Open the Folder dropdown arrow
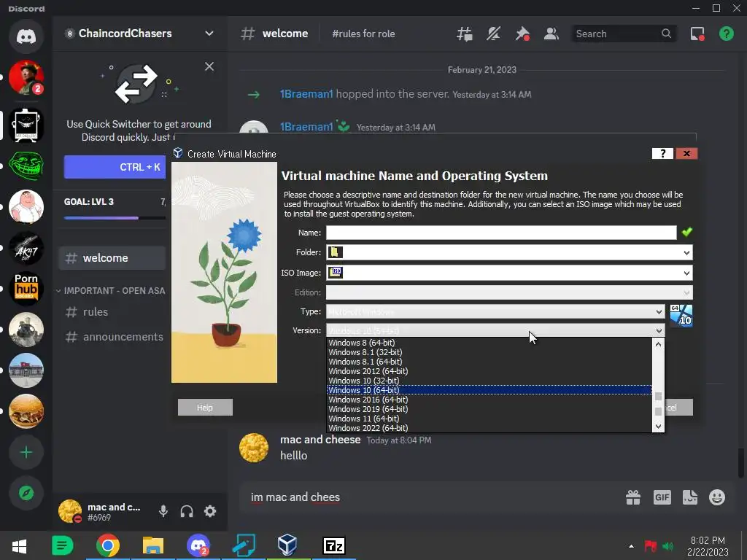 (686, 253)
